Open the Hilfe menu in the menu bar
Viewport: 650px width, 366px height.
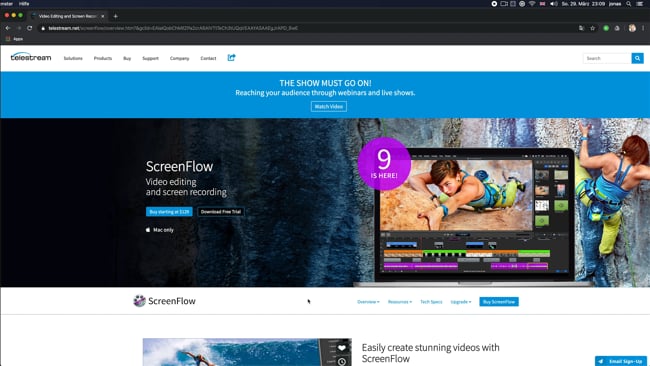pos(24,4)
